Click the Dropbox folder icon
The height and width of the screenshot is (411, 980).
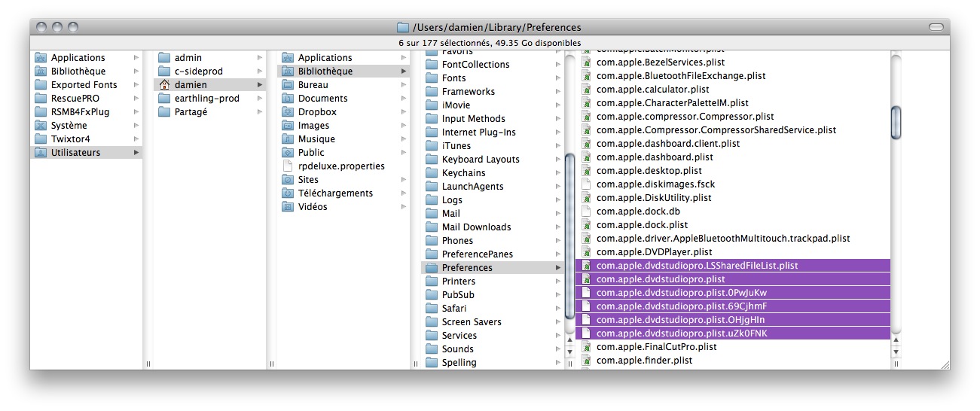(288, 112)
